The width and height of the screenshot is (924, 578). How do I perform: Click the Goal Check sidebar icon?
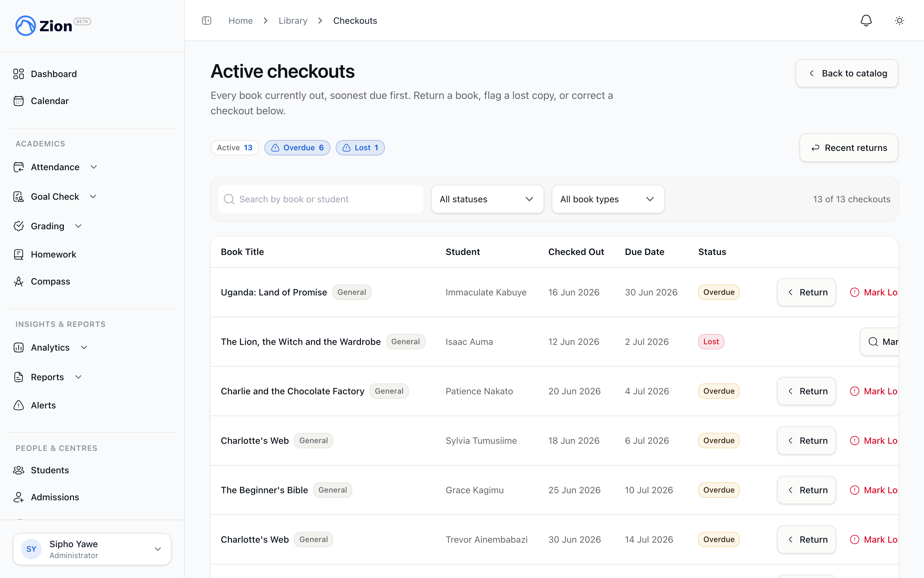[19, 197]
